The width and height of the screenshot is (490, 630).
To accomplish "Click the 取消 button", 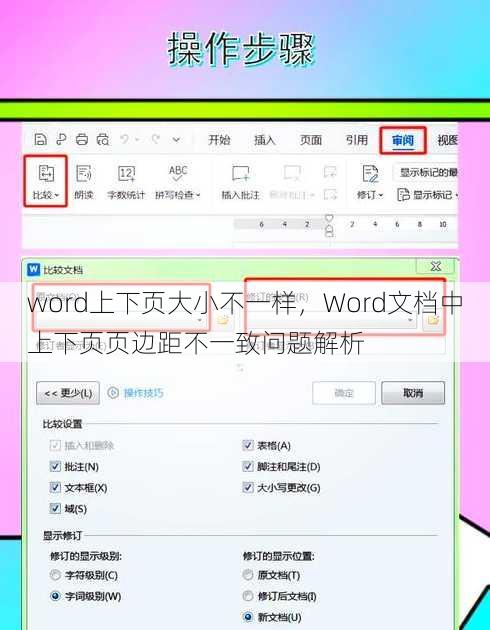I will 413,393.
